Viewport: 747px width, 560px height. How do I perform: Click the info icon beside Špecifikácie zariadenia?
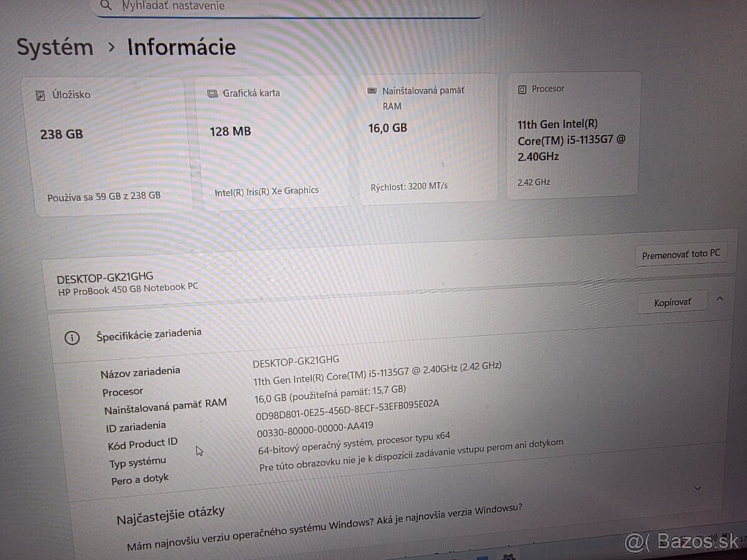pyautogui.click(x=73, y=337)
